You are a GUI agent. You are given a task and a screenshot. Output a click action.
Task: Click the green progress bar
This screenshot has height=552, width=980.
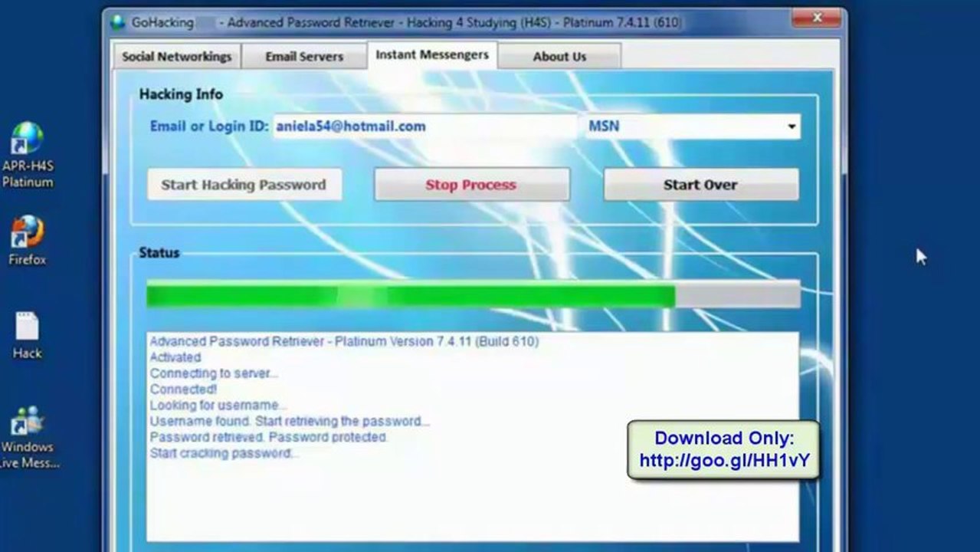click(x=474, y=294)
